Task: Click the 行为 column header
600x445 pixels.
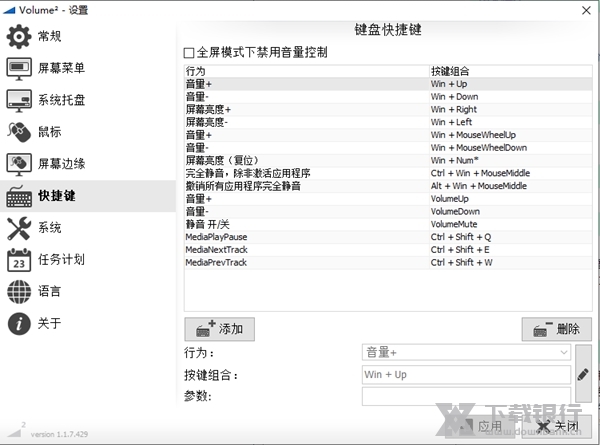Action: (x=307, y=71)
